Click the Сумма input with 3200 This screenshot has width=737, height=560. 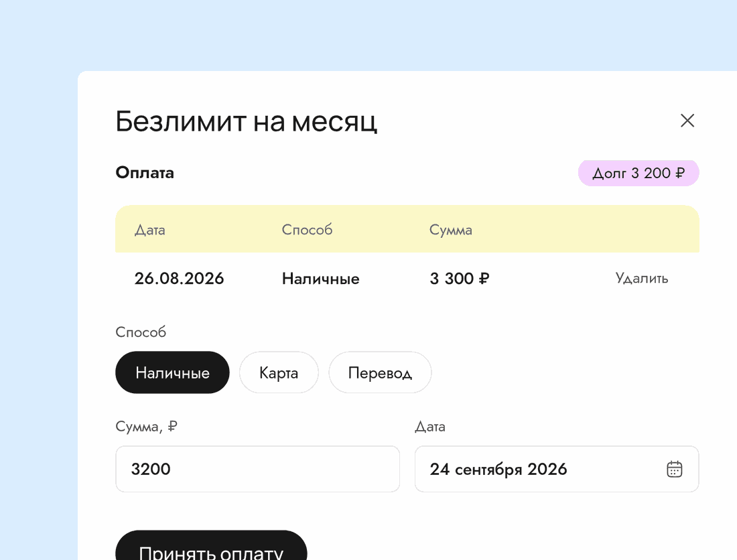257,469
